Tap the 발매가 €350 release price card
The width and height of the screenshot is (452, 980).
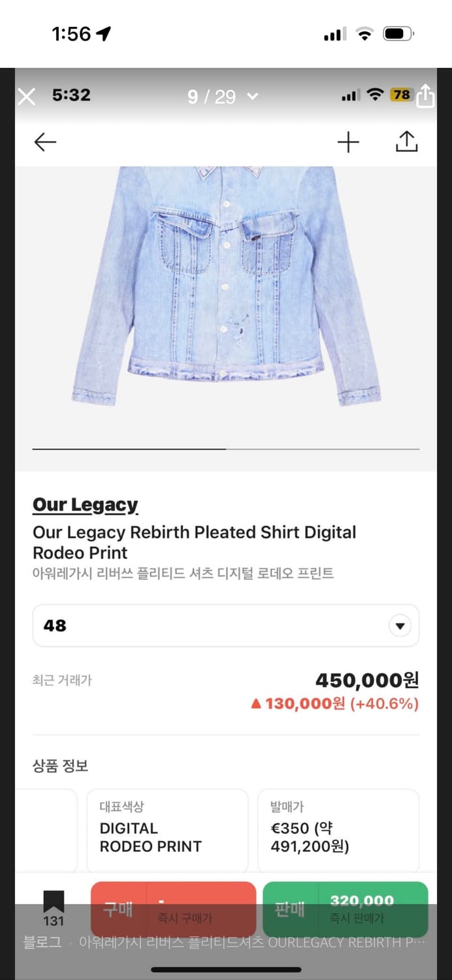point(338,830)
